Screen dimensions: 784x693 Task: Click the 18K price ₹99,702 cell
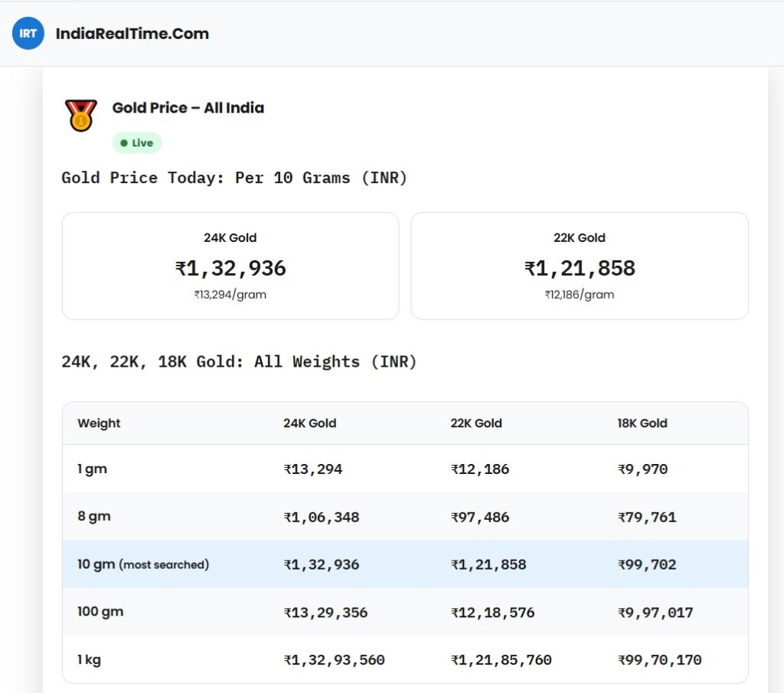tap(647, 564)
